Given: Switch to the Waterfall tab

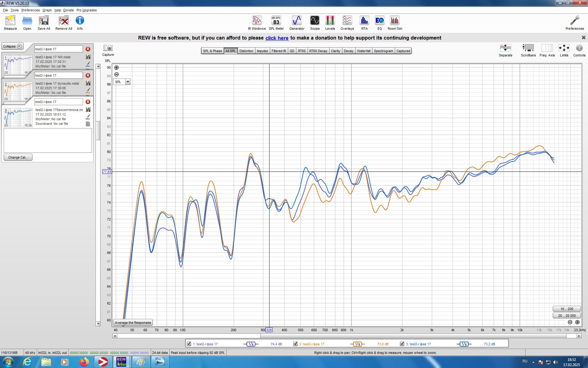Looking at the screenshot, I should click(364, 51).
